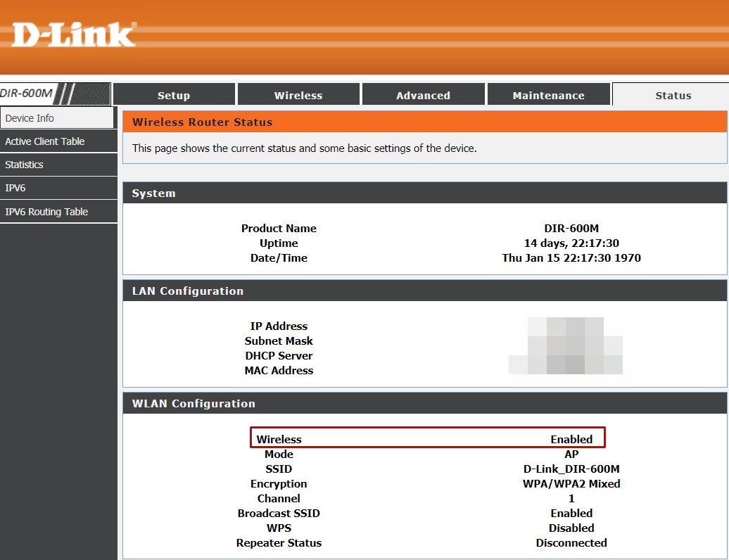Click date value Thu Jan 15 1970
Viewport: 729px width, 560px height.
coord(571,258)
